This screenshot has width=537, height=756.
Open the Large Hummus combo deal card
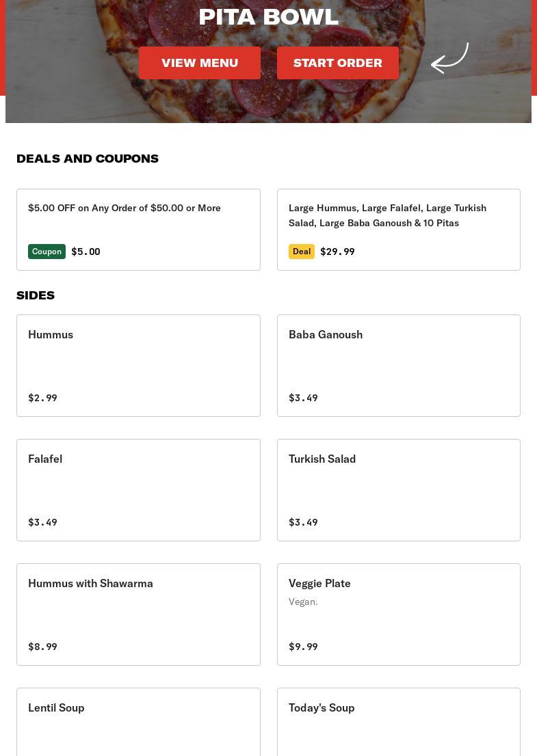(398, 229)
